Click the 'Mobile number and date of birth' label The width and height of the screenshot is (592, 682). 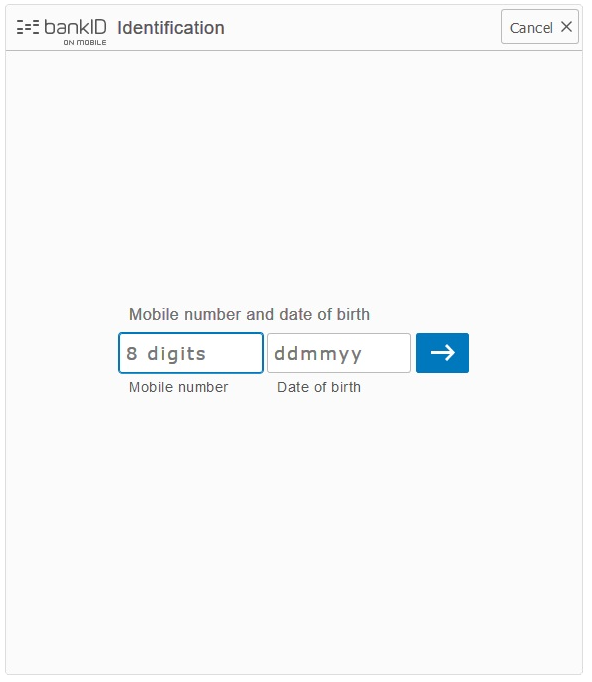click(249, 314)
